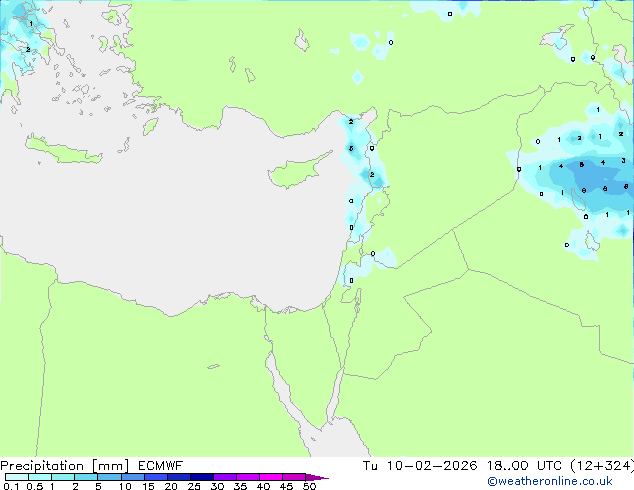Click the 30–35 mm purple swatch
The width and height of the screenshot is (634, 490).
pos(225,477)
